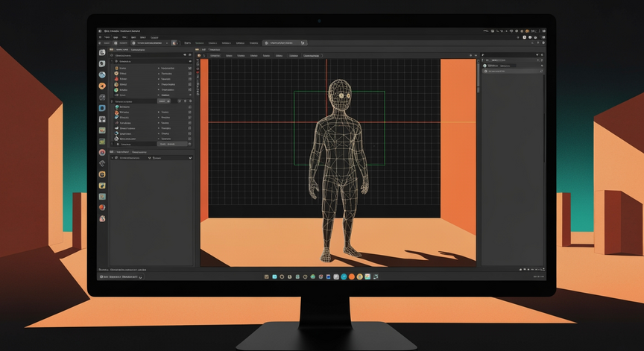Open the yellow round app in the dock
This screenshot has height=351, width=644.
click(x=359, y=276)
